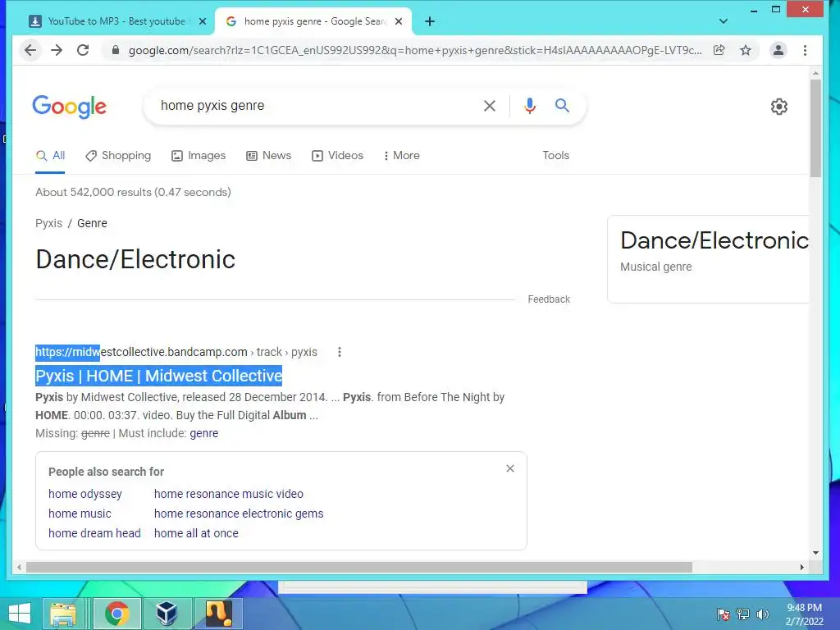Screen dimensions: 840x630
Task: Switch to Images results
Action: click(199, 156)
